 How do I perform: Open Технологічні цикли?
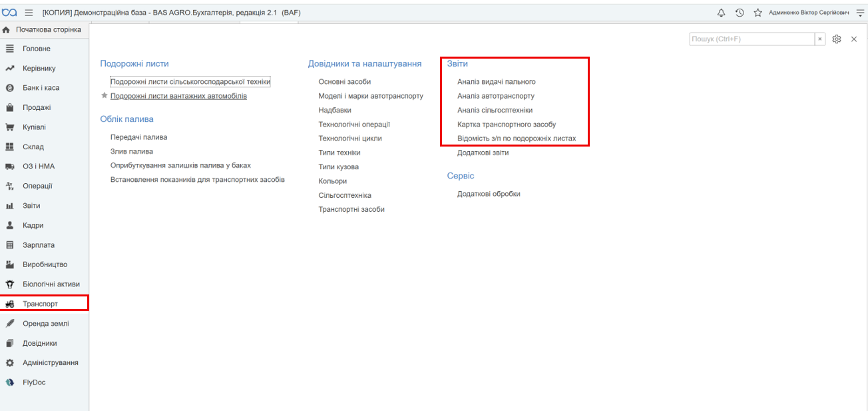tap(350, 139)
